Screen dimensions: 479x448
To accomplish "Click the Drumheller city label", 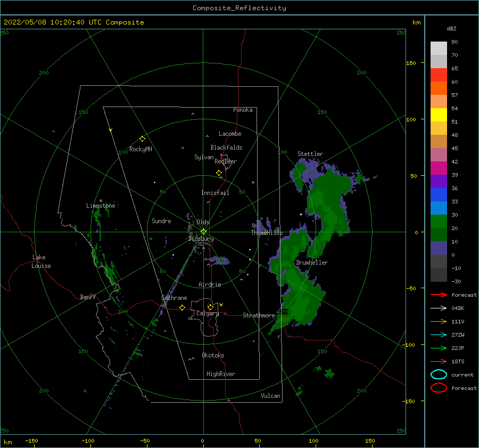I will tap(312, 263).
